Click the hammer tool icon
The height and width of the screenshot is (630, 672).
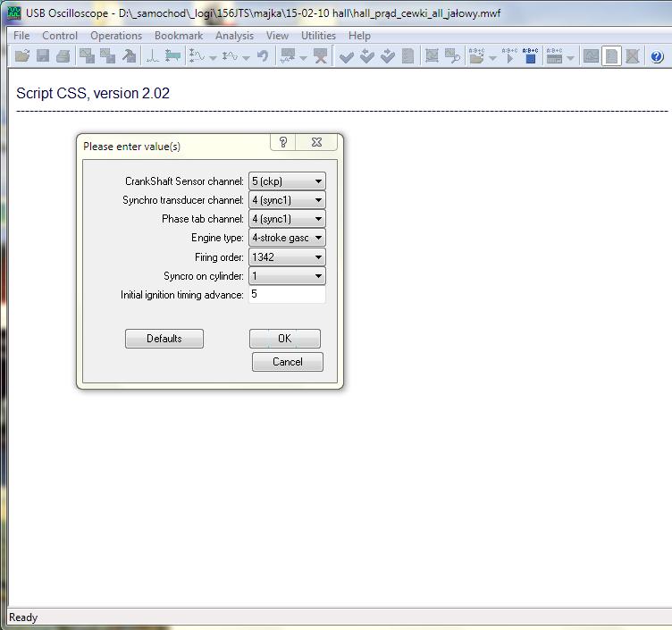point(129,56)
